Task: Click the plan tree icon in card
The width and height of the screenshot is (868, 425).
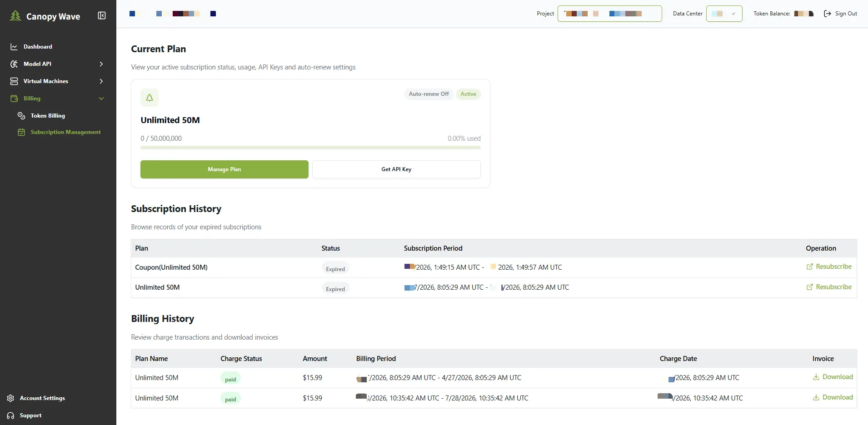Action: click(150, 98)
